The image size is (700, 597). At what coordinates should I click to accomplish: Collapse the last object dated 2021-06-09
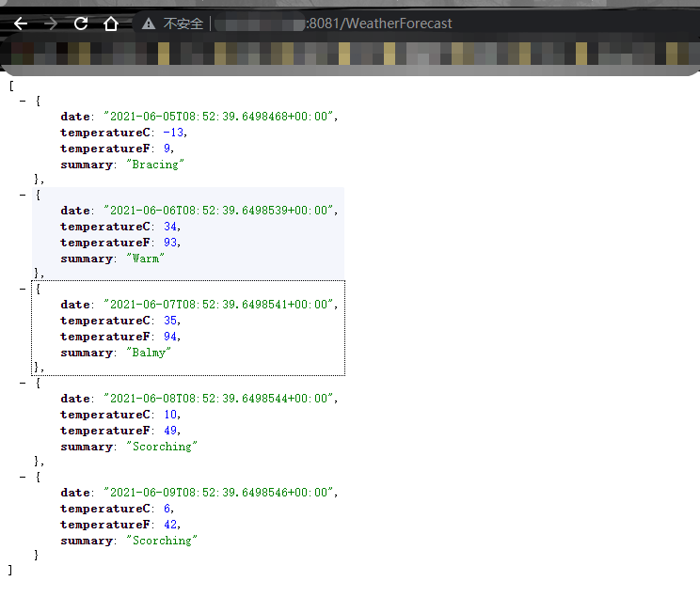pyautogui.click(x=23, y=477)
